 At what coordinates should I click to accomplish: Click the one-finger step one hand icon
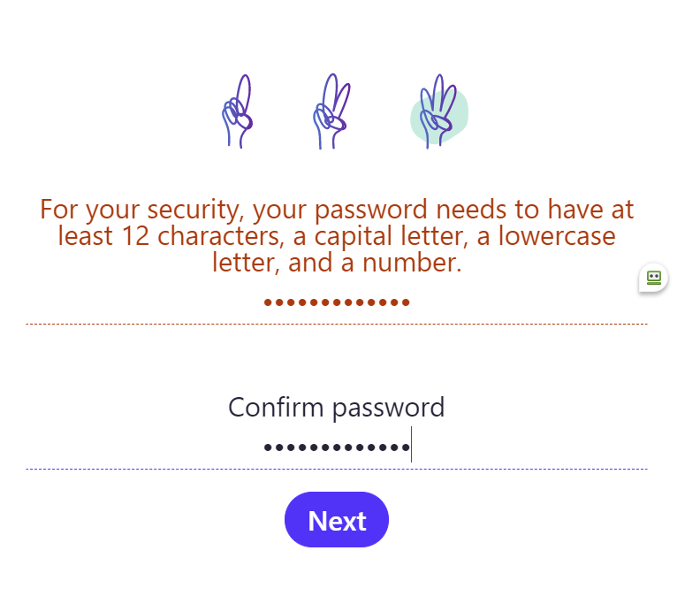(x=237, y=113)
